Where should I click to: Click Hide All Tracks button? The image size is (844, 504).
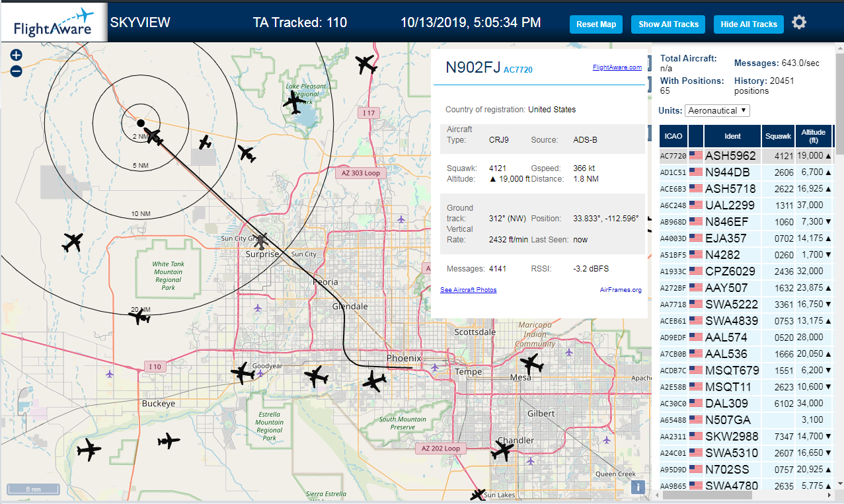click(749, 24)
